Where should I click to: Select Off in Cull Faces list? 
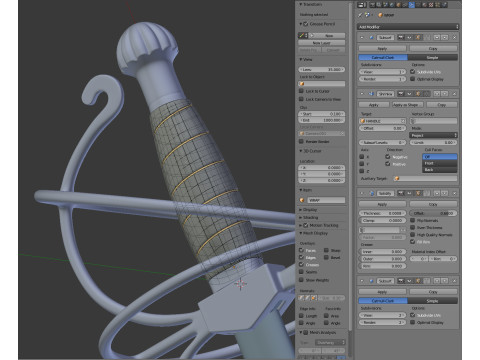(x=440, y=157)
